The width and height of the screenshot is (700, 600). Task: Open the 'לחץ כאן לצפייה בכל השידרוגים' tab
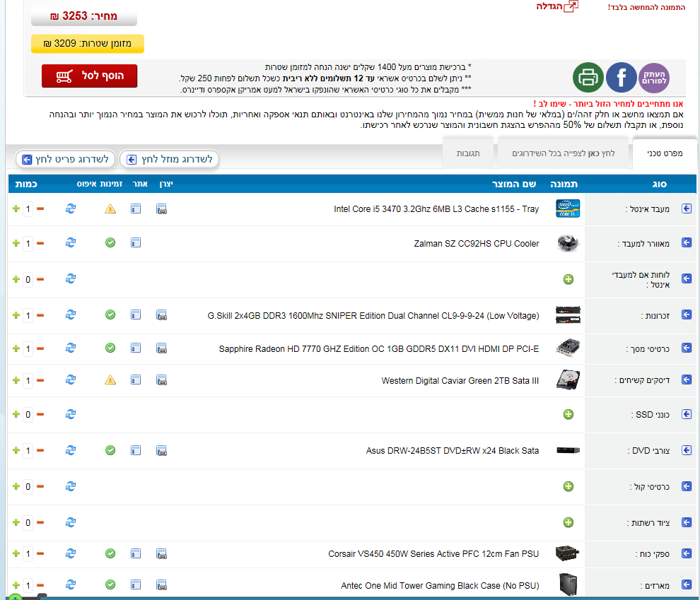tap(564, 153)
